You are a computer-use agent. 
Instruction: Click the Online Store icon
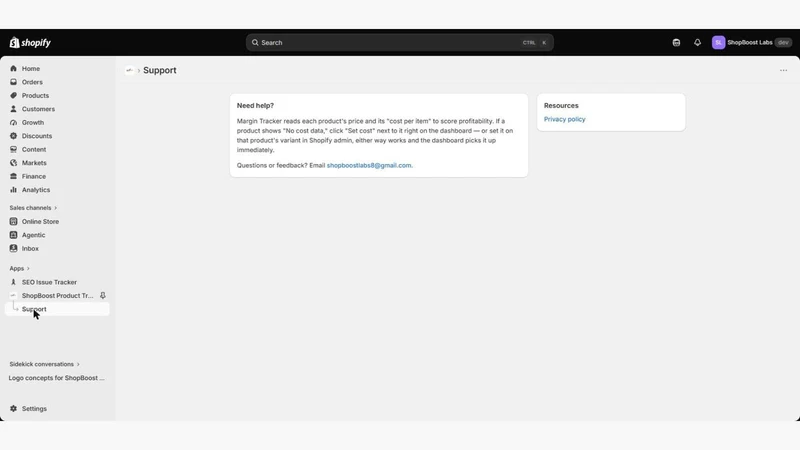(13, 221)
